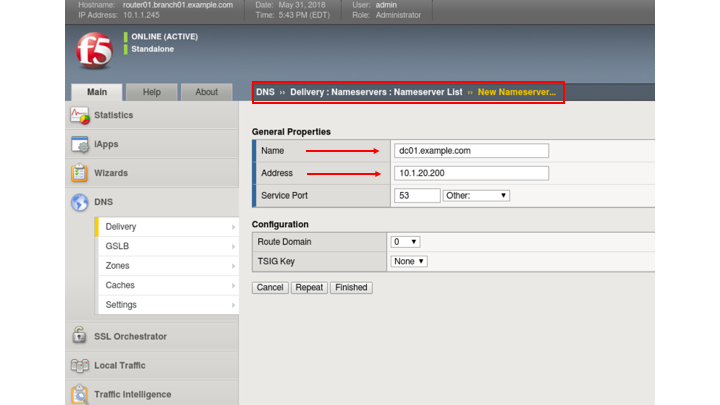The image size is (720, 405).
Task: Switch to the Main tab
Action: click(x=97, y=92)
